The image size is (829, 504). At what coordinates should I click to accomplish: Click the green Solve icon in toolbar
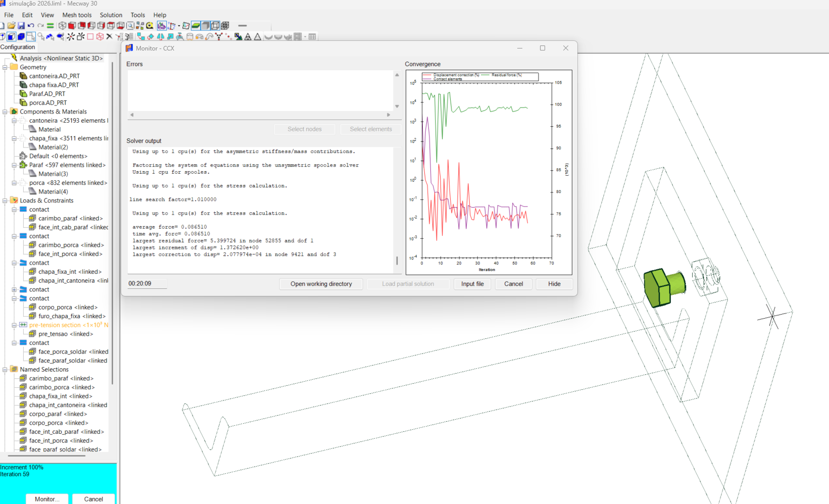(x=51, y=26)
